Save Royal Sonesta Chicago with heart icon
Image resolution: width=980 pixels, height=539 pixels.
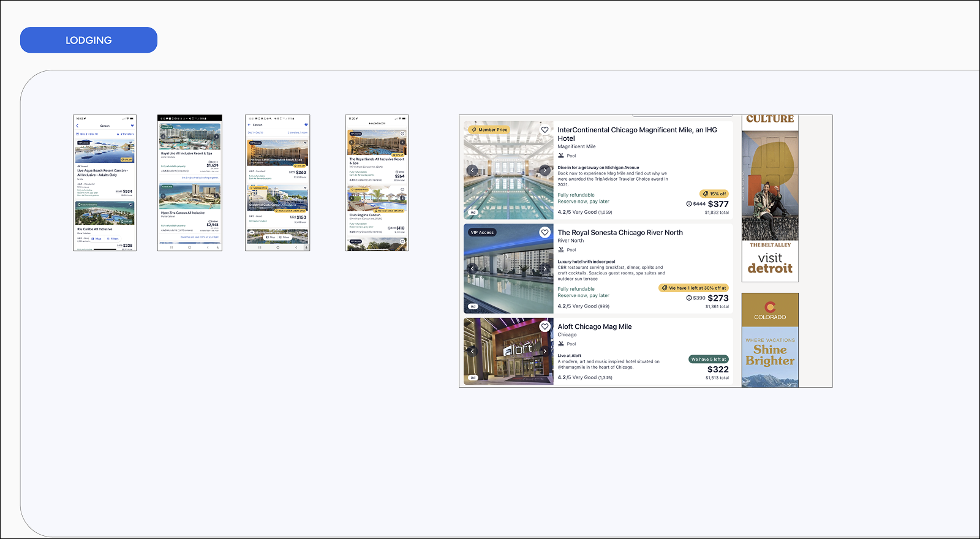545,232
